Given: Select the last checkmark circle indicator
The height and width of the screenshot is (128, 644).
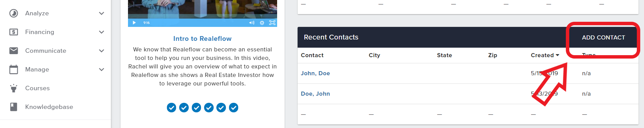Looking at the screenshot, I should coord(233,108).
